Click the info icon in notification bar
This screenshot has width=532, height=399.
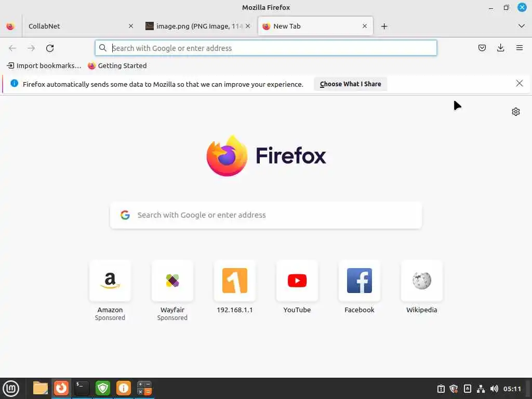coord(14,83)
